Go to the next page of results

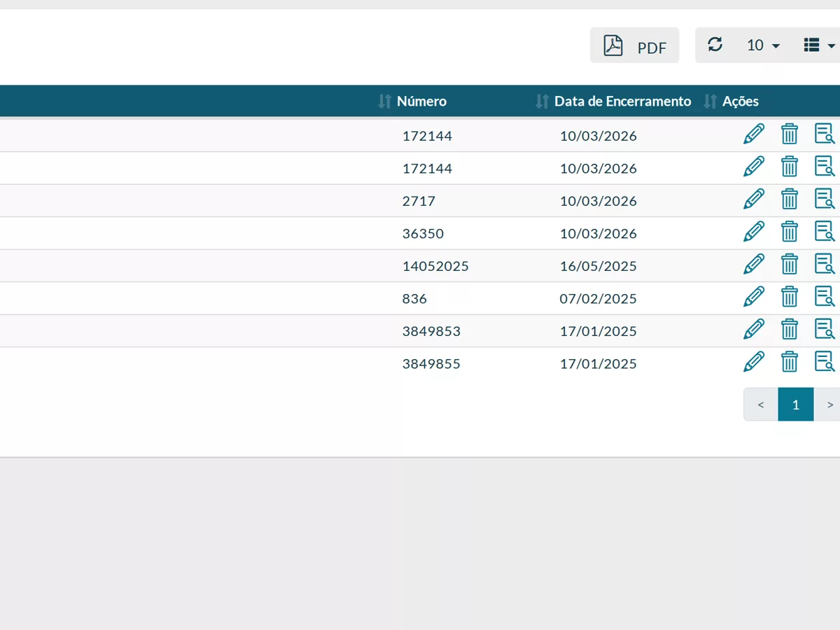point(829,405)
